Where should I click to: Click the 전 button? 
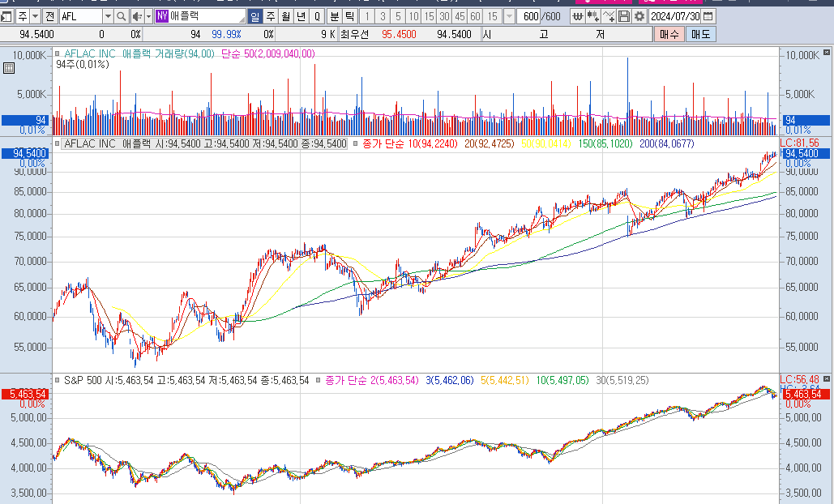[x=49, y=16]
